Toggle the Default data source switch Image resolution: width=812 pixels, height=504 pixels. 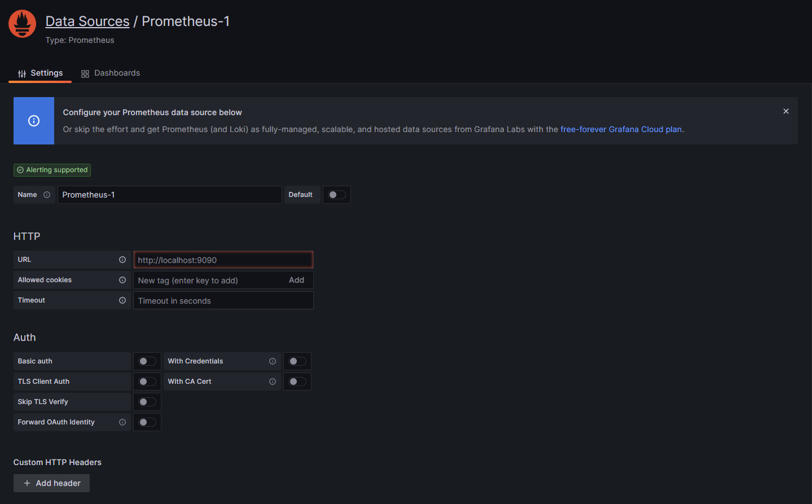pos(337,195)
